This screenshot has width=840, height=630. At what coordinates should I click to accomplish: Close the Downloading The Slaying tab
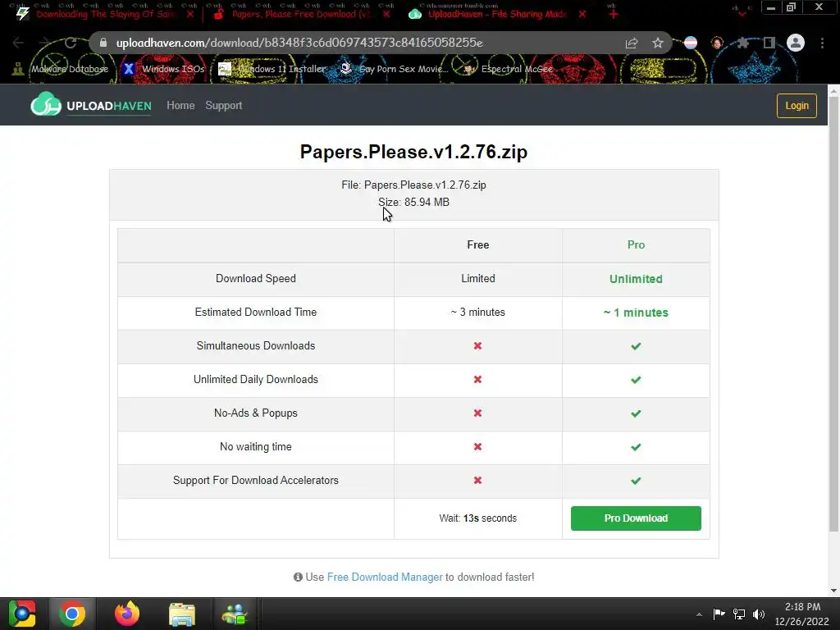point(190,14)
